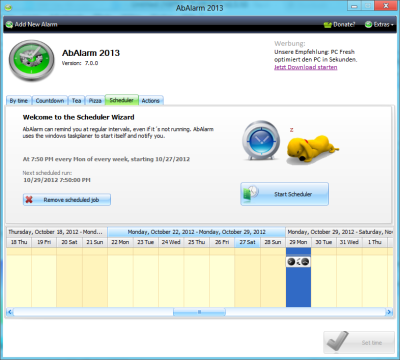Click the blue wall clock image
This screenshot has width=400, height=360.
click(x=261, y=140)
